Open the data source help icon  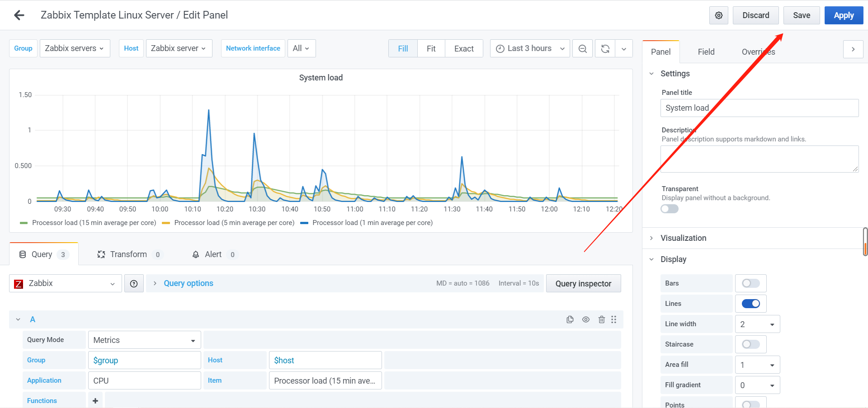coord(134,284)
